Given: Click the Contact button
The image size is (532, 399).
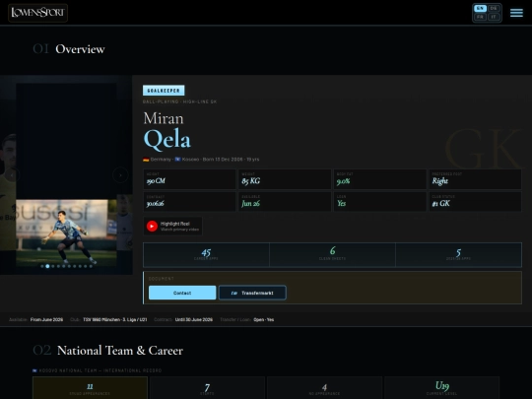Looking at the screenshot, I should click(x=182, y=293).
